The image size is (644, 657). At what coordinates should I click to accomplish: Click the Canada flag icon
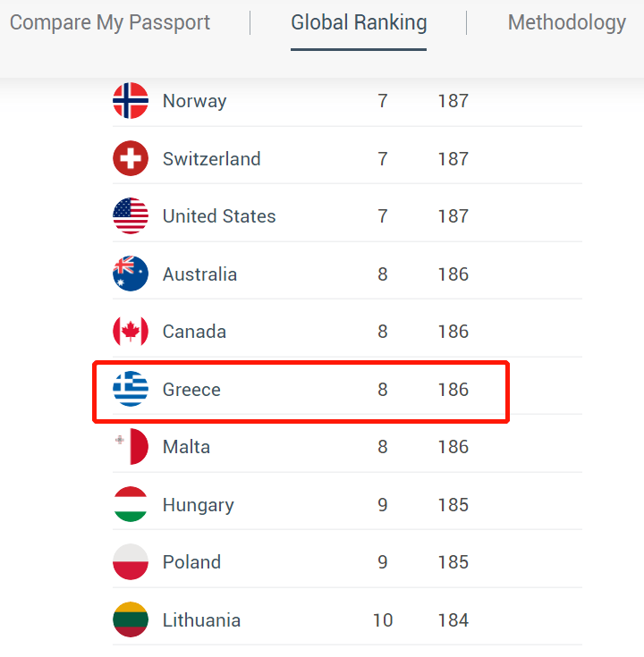tap(131, 332)
